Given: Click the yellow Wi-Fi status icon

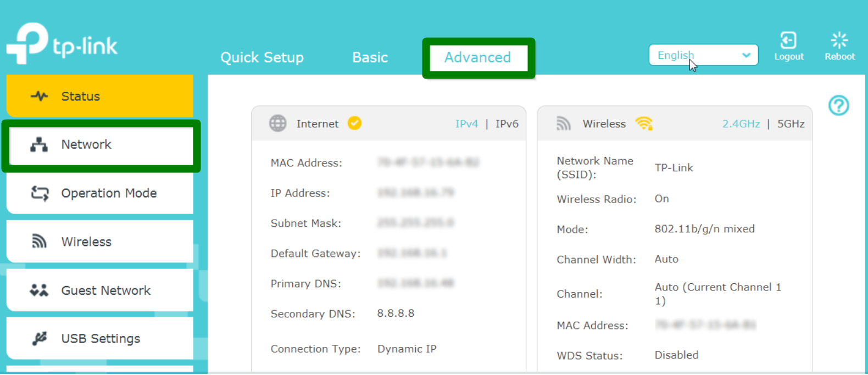Looking at the screenshot, I should pyautogui.click(x=644, y=124).
